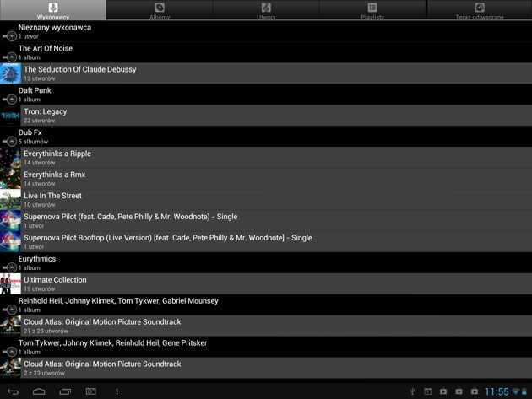Collapse Tom Tykwer, Johnny Klimek artist group
The height and width of the screenshot is (399, 532).
pyautogui.click(x=10, y=352)
